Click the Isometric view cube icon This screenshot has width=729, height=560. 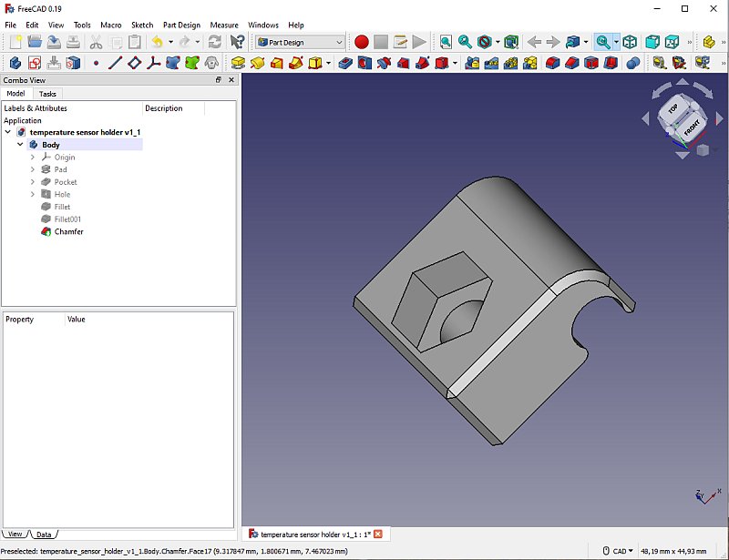[x=630, y=42]
